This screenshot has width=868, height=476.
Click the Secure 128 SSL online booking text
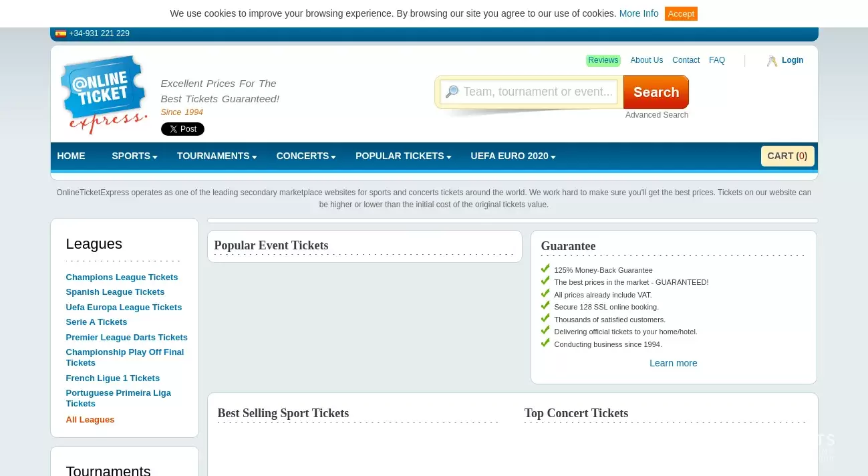coord(607,307)
